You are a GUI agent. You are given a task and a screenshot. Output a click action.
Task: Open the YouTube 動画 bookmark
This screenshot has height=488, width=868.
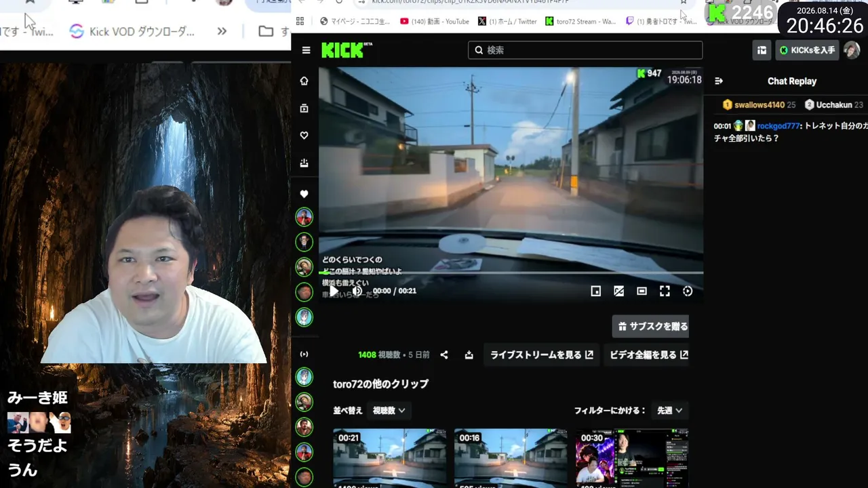point(435,21)
